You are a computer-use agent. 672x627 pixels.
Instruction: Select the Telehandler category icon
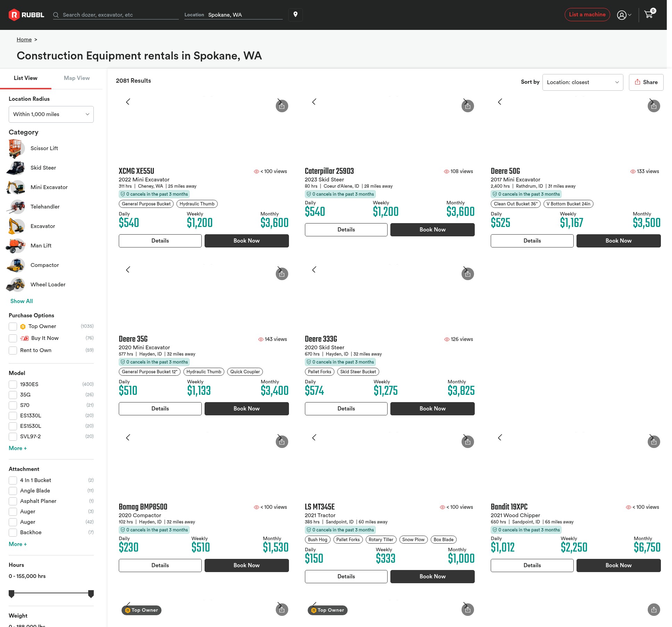pos(16,207)
